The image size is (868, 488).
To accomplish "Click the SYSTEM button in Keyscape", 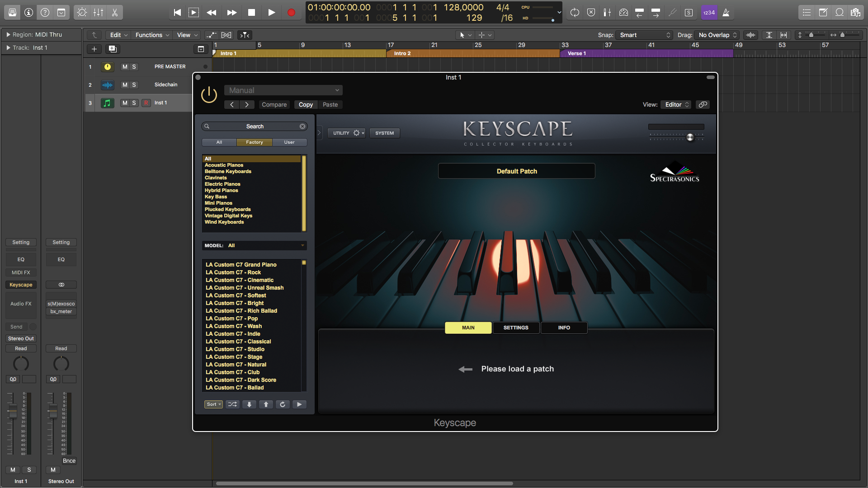I will (384, 133).
